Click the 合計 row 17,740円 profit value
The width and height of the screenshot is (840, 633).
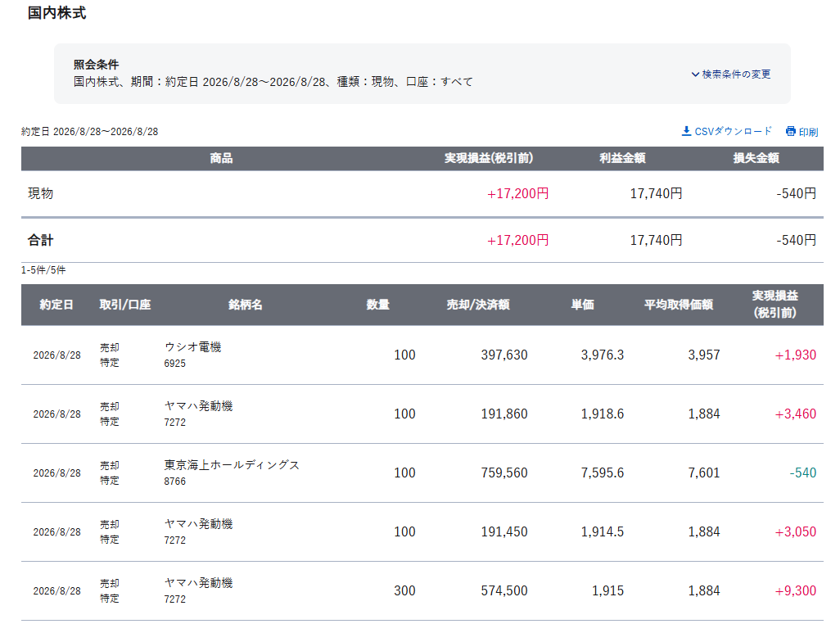pos(656,240)
